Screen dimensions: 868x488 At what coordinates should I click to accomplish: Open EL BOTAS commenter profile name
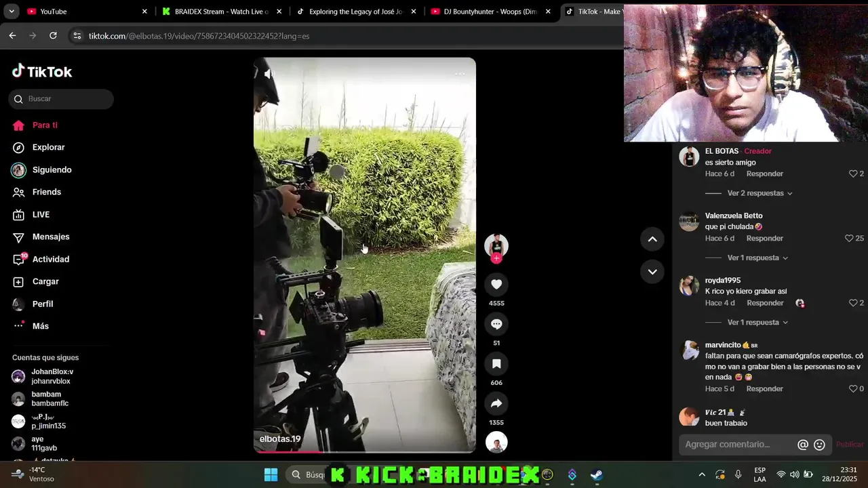(722, 151)
